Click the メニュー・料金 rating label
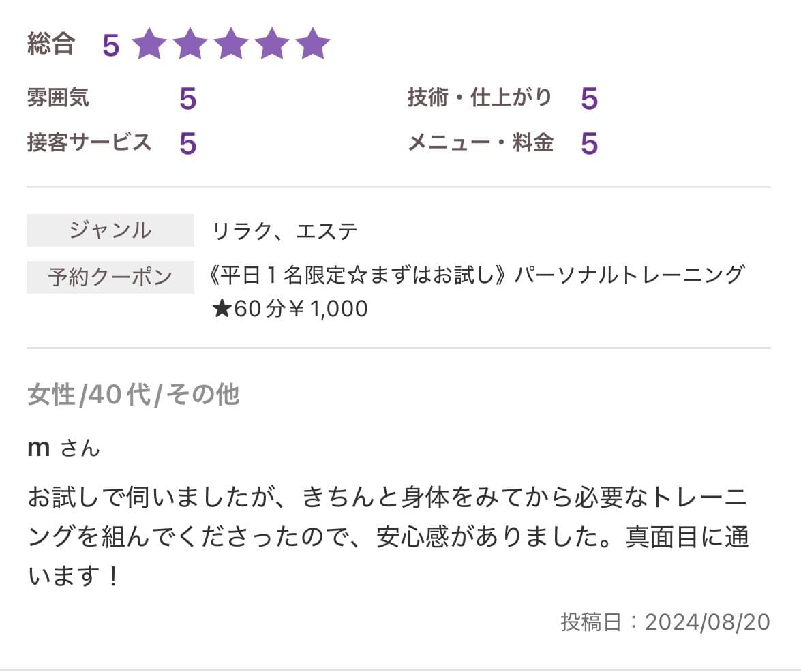 click(x=480, y=142)
